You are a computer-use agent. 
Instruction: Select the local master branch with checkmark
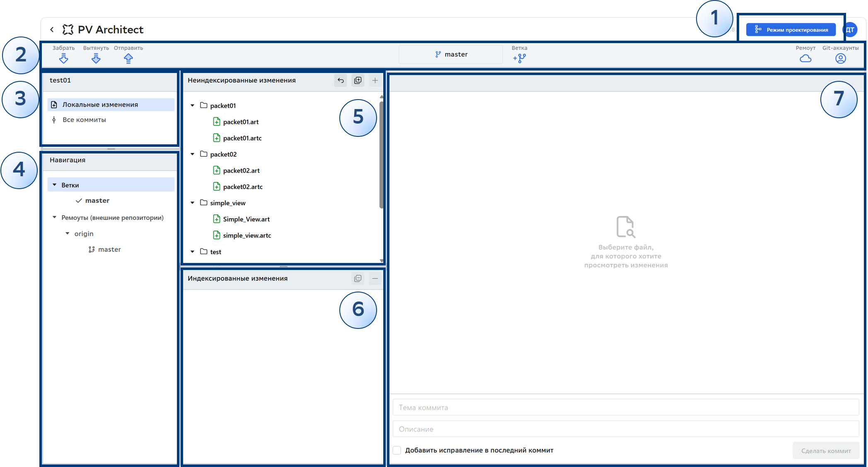(x=97, y=201)
